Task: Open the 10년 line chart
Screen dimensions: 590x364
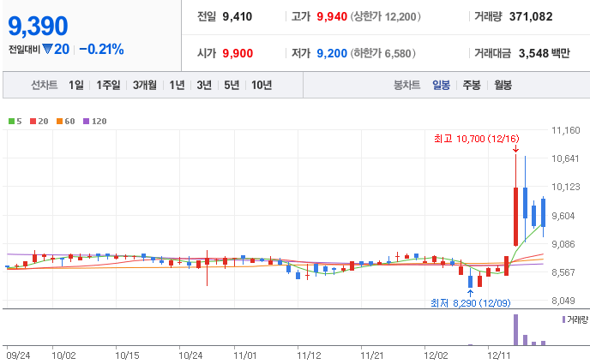Action: [262, 85]
